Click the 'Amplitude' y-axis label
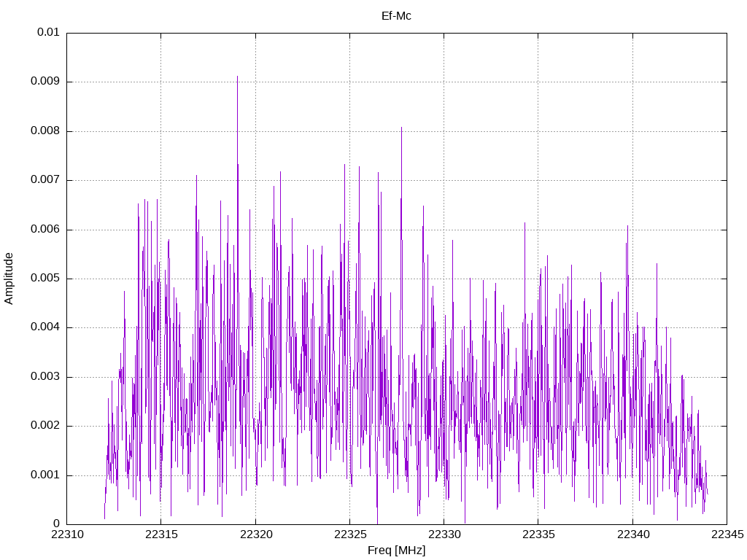Image resolution: width=747 pixels, height=560 pixels. [9, 279]
